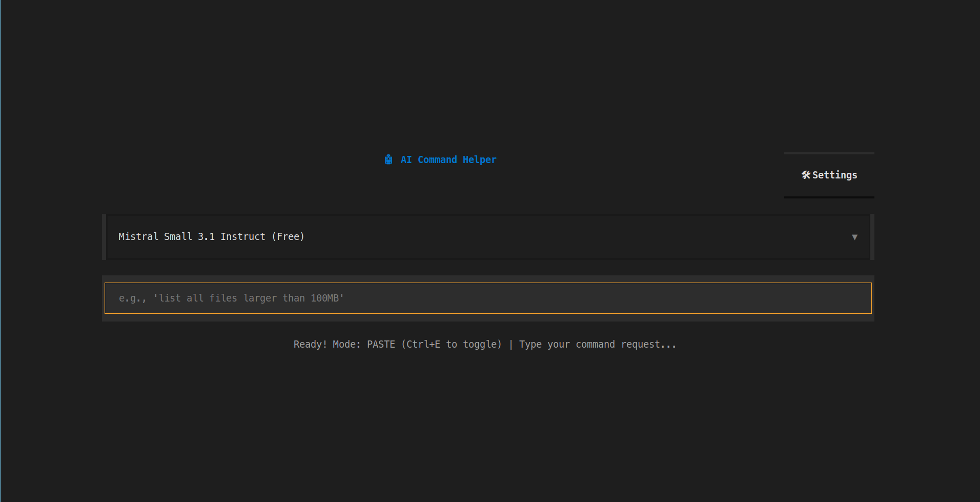Click the Settings label text
Viewport: 980px width, 502px height.
[834, 175]
